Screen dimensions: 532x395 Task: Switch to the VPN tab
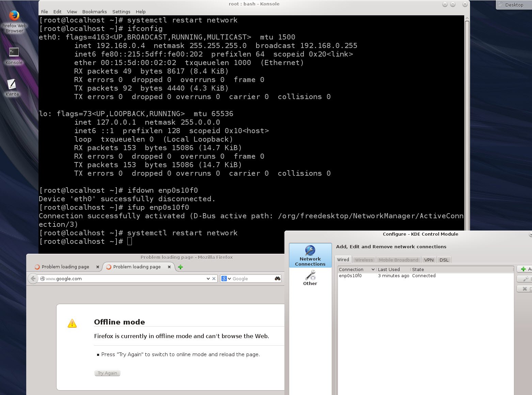click(x=428, y=260)
